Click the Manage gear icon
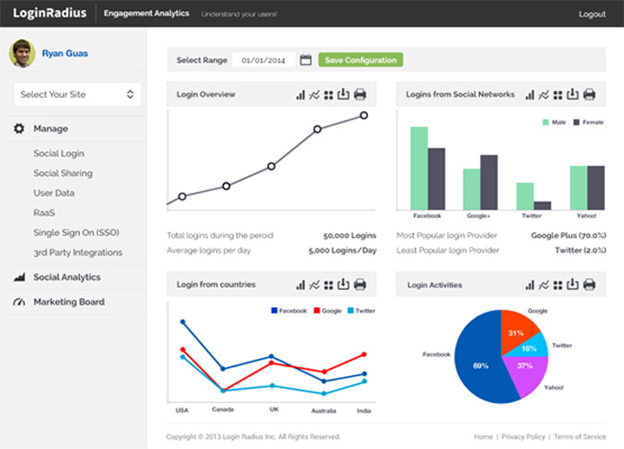This screenshot has height=449, width=624. click(x=19, y=129)
